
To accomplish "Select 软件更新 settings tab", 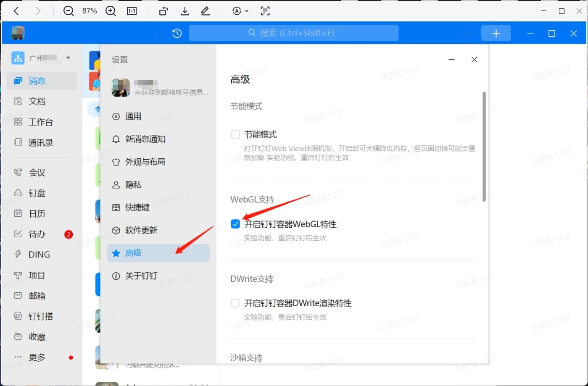I will point(158,230).
